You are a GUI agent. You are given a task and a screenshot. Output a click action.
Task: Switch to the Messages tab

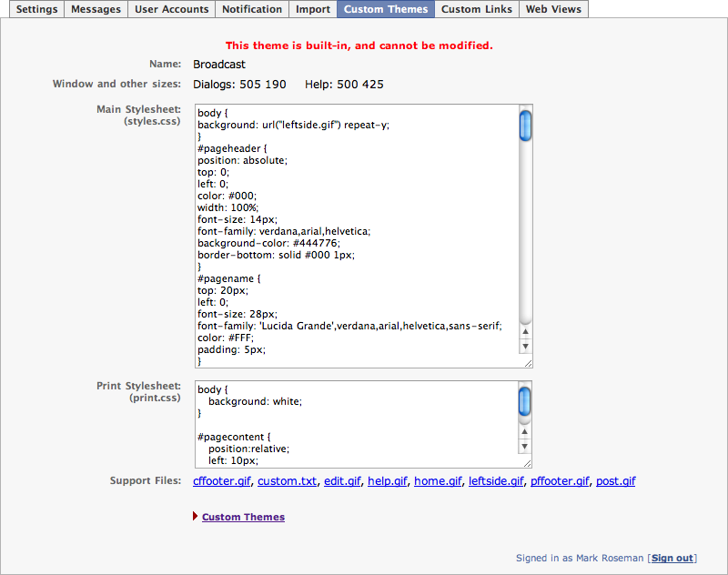pos(96,9)
